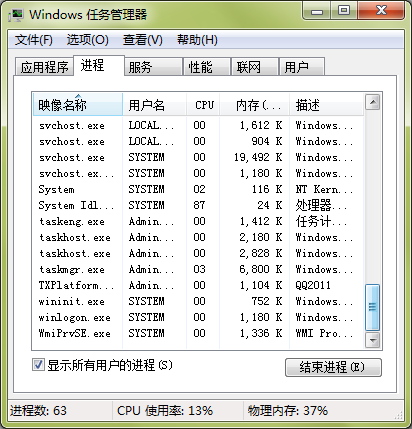This screenshot has height=429, width=412.
Task: Click the scrollbar up arrow
Action: (x=372, y=102)
